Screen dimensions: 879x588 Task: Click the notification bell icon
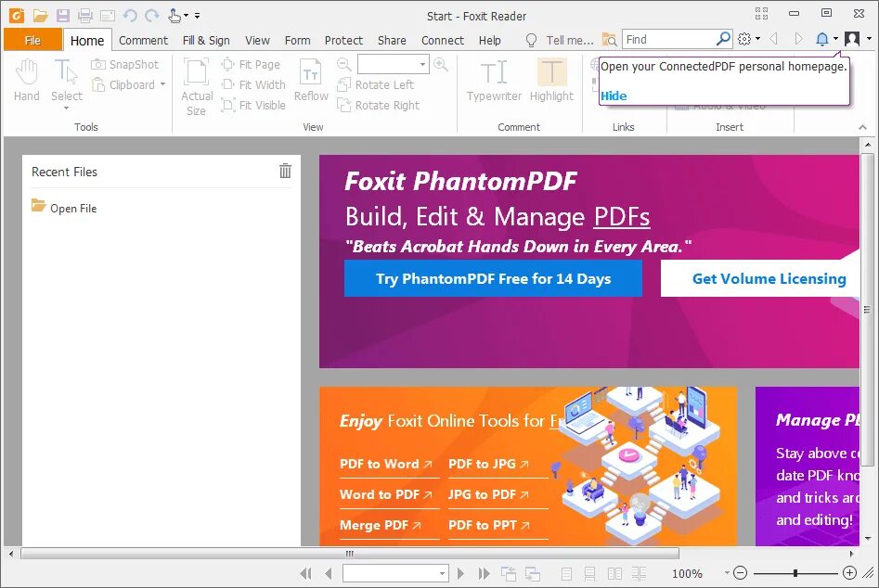tap(821, 39)
